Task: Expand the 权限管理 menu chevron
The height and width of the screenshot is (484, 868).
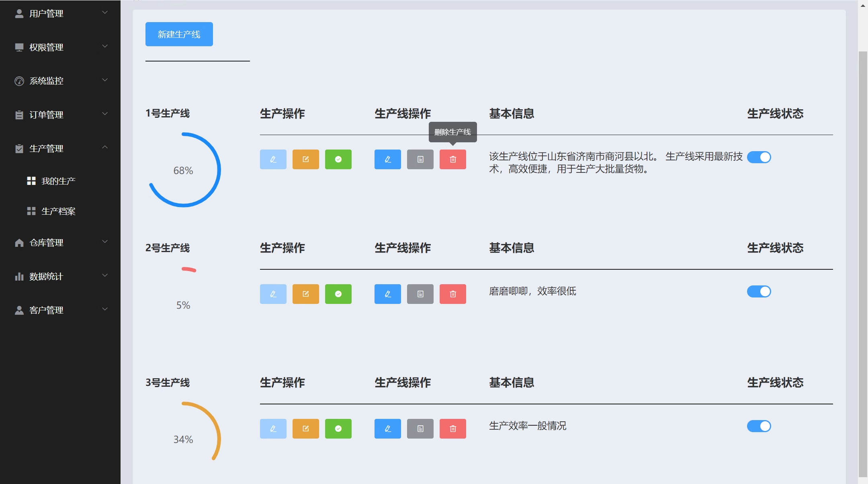Action: click(105, 46)
